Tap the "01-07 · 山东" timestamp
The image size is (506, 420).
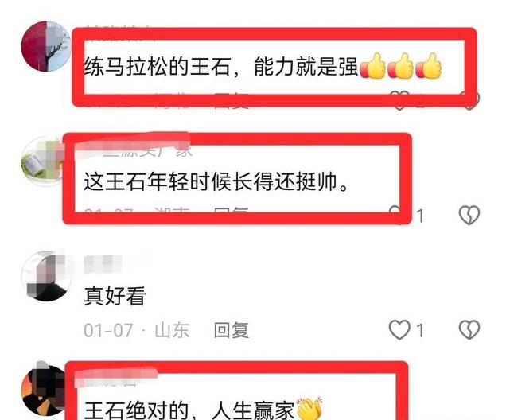point(136,330)
